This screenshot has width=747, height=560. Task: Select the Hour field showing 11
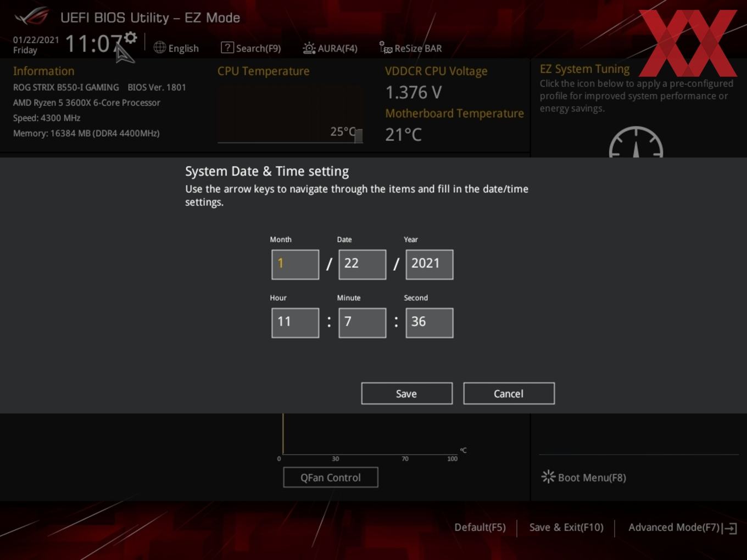[296, 323]
